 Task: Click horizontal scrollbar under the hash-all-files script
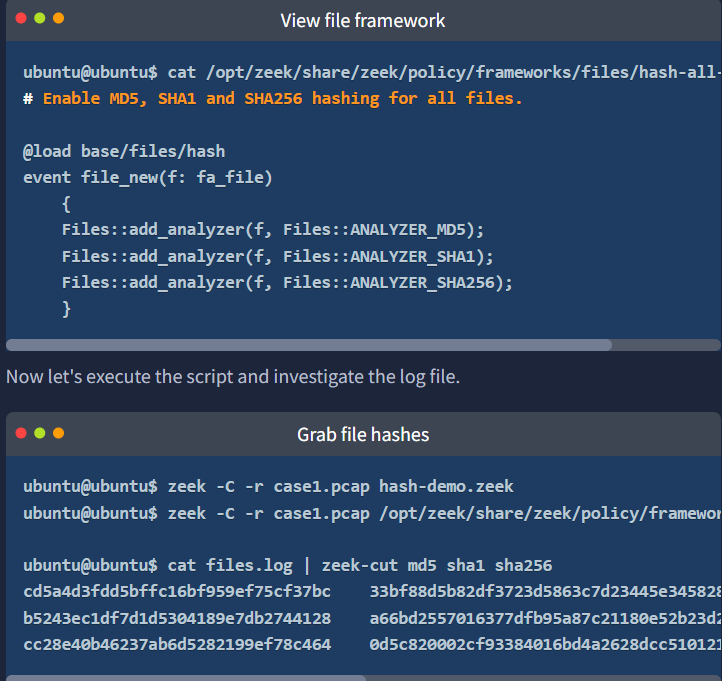[309, 345]
